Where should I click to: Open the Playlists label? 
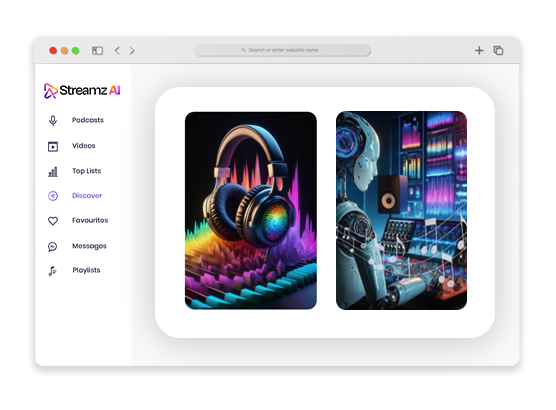click(86, 270)
